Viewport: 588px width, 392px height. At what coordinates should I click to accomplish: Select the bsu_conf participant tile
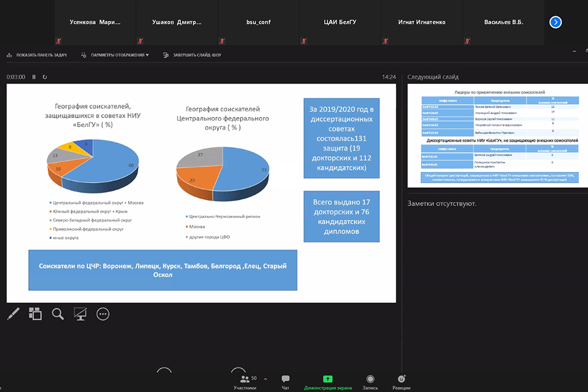(258, 22)
